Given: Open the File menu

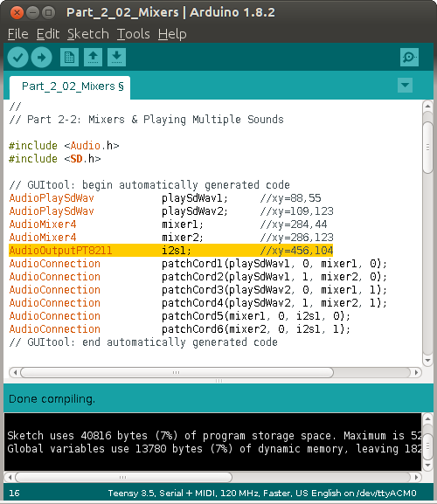Looking at the screenshot, I should 18,34.
